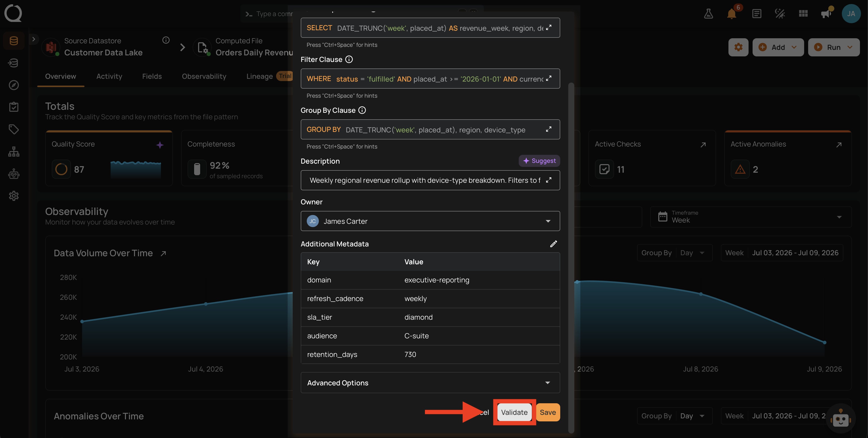Viewport: 868px width, 438px height.
Task: Open the flask lab icon in header
Action: point(708,14)
